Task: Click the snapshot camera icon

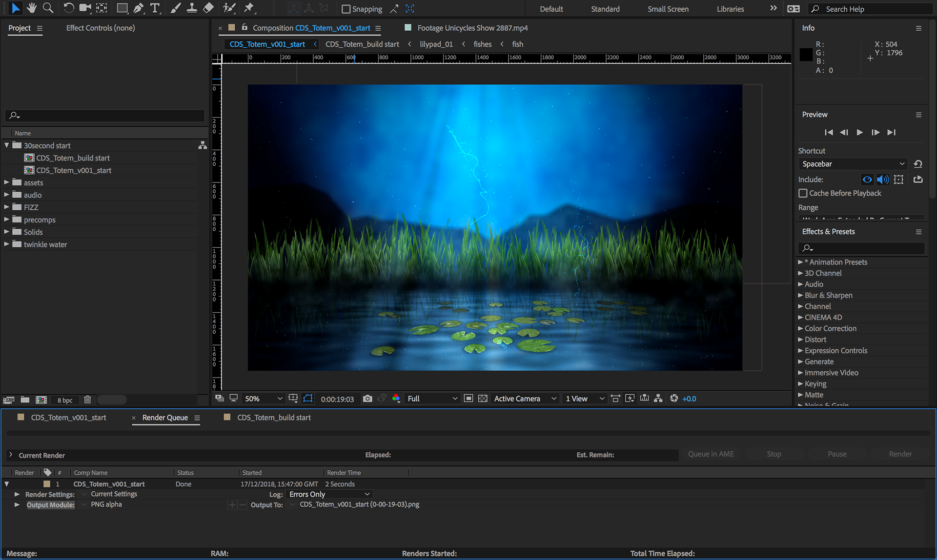Action: click(367, 399)
